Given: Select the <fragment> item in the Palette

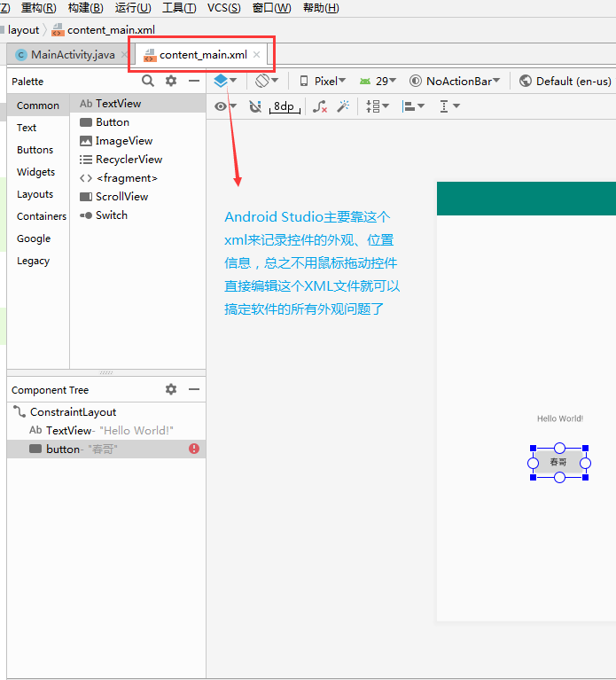Looking at the screenshot, I should click(138, 178).
